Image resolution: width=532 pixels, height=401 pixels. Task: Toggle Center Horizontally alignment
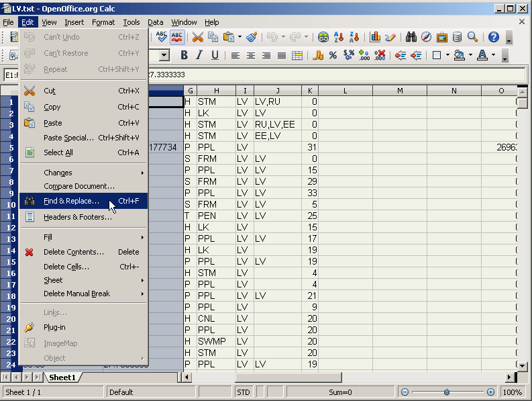251,55
